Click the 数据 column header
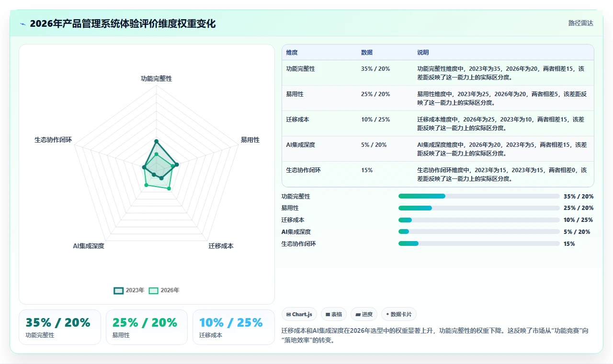 pos(367,53)
